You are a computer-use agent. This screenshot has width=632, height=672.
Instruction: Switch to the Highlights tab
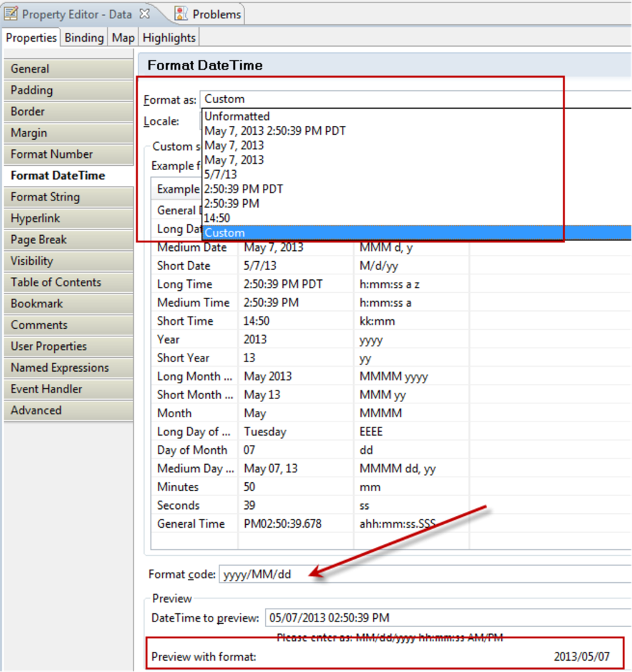169,38
